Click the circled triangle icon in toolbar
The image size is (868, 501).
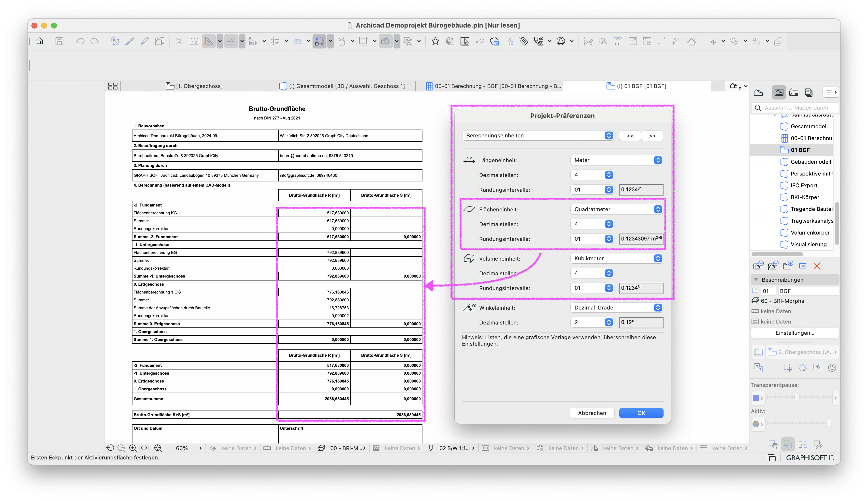(561, 41)
